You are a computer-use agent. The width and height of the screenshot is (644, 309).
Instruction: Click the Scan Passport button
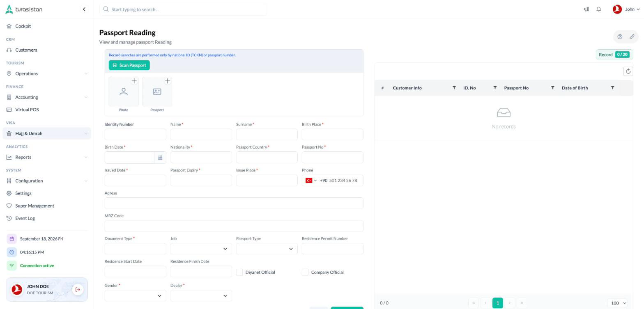(x=129, y=65)
